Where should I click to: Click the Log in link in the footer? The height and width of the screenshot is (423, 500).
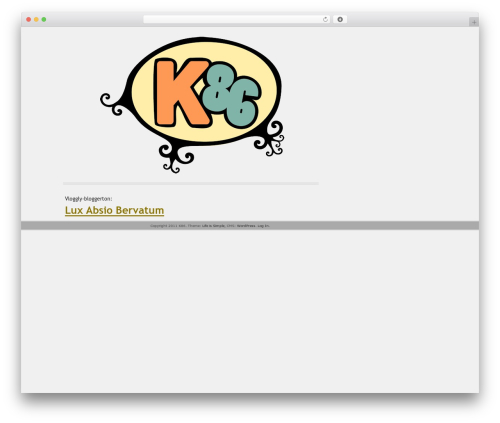[x=263, y=226]
